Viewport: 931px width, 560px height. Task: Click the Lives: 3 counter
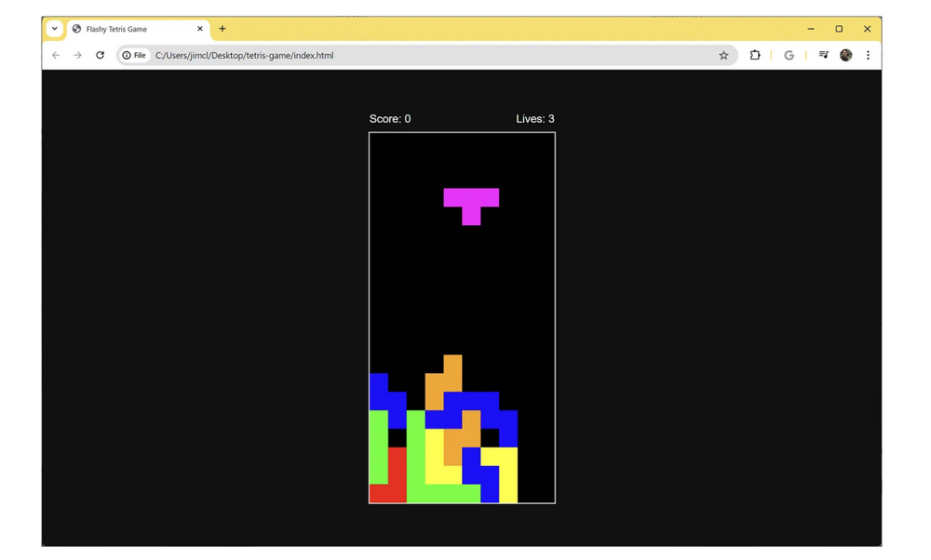pyautogui.click(x=535, y=119)
